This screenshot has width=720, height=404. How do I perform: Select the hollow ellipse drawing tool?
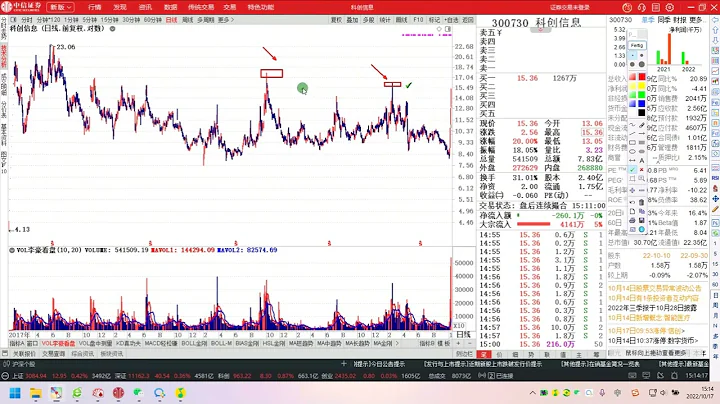632,151
